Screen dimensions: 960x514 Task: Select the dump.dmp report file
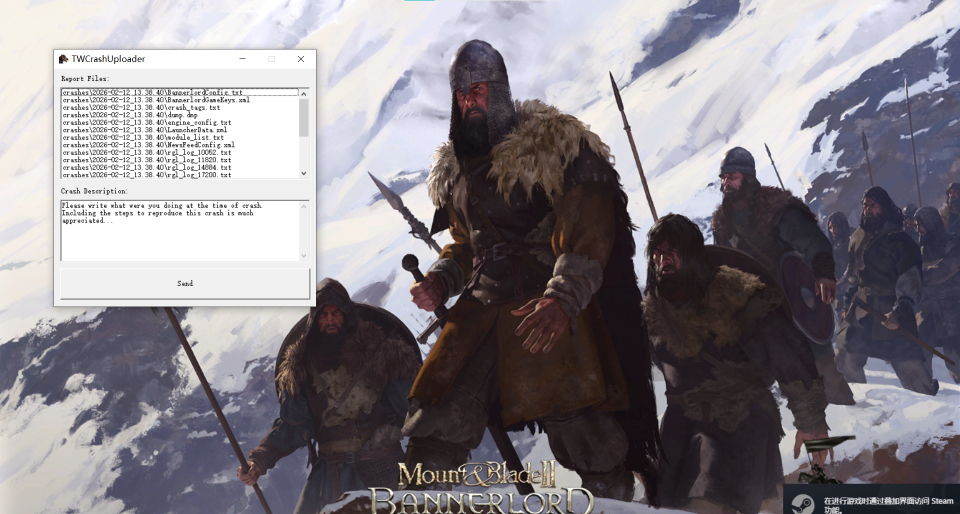(130, 115)
